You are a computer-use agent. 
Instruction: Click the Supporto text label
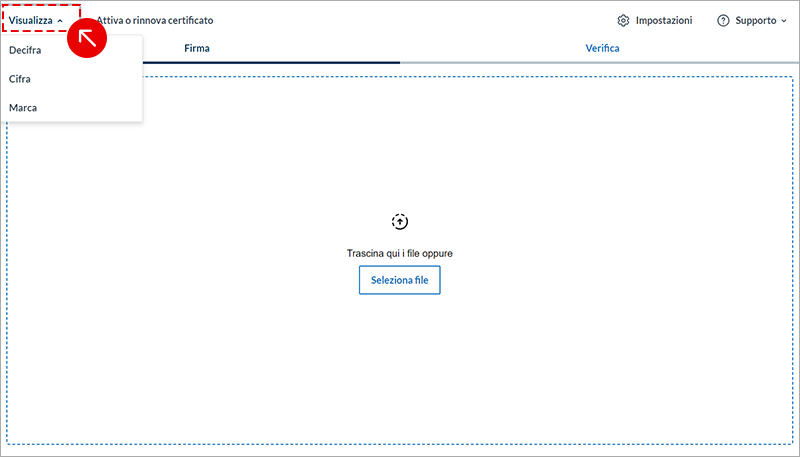[x=755, y=20]
